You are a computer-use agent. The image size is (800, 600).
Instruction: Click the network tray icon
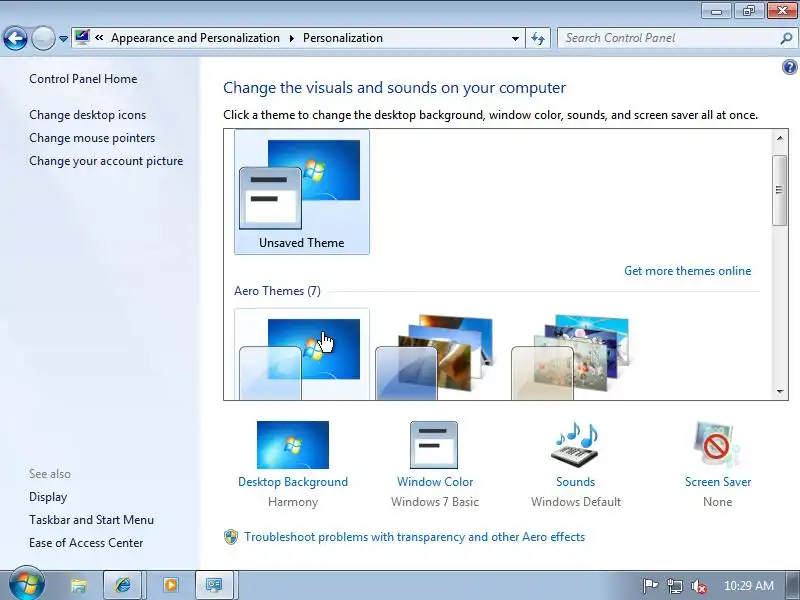pos(674,586)
